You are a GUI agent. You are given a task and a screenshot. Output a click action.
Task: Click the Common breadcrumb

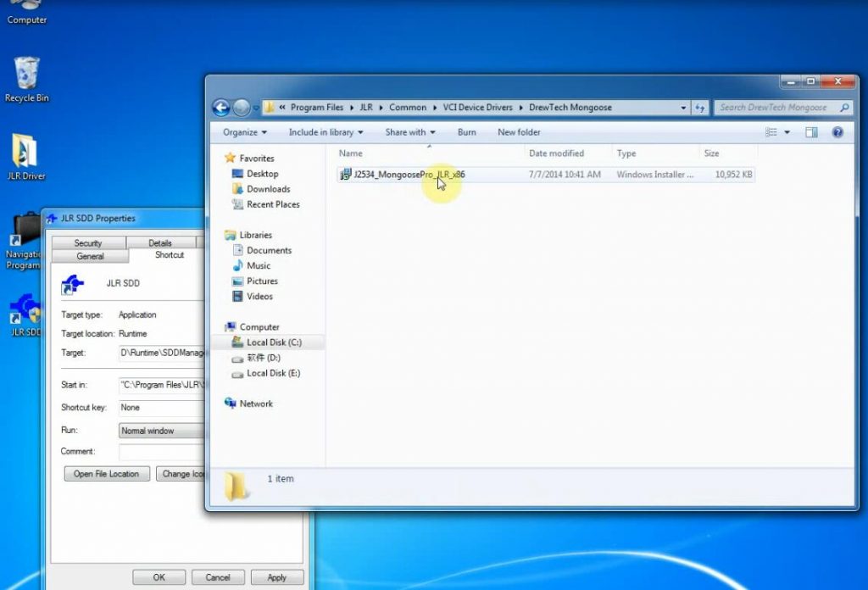pyautogui.click(x=408, y=108)
